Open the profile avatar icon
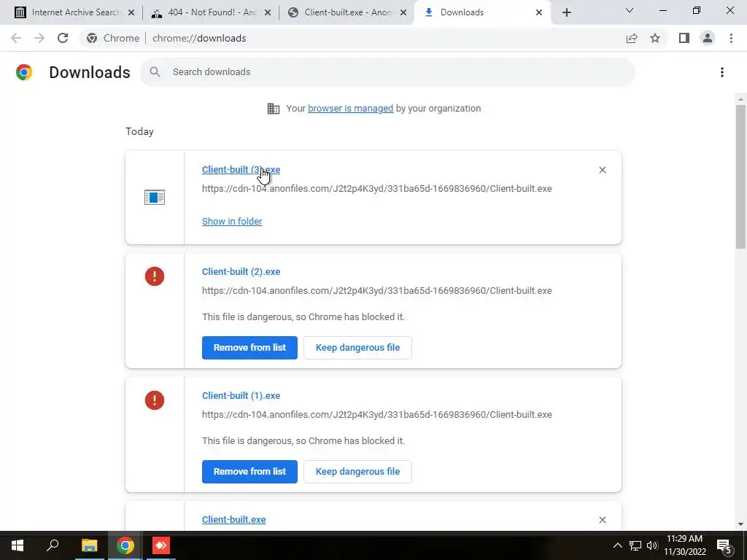Screen dimensions: 747x560 click(x=708, y=38)
